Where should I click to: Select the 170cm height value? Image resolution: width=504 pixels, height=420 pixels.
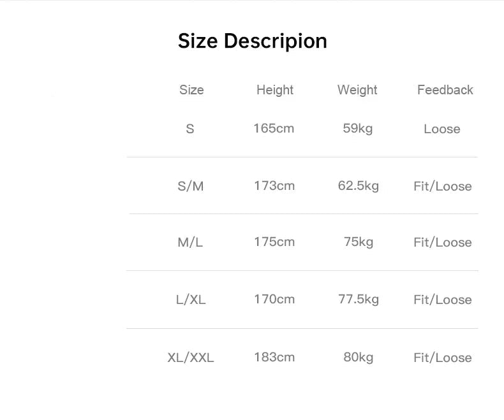(274, 299)
